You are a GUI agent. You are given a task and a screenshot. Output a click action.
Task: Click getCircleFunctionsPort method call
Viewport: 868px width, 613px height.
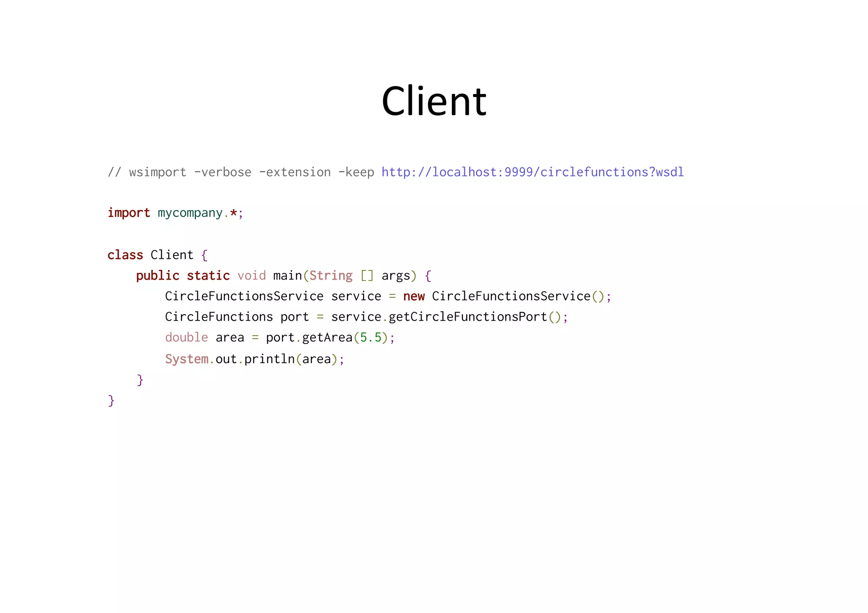(x=468, y=317)
